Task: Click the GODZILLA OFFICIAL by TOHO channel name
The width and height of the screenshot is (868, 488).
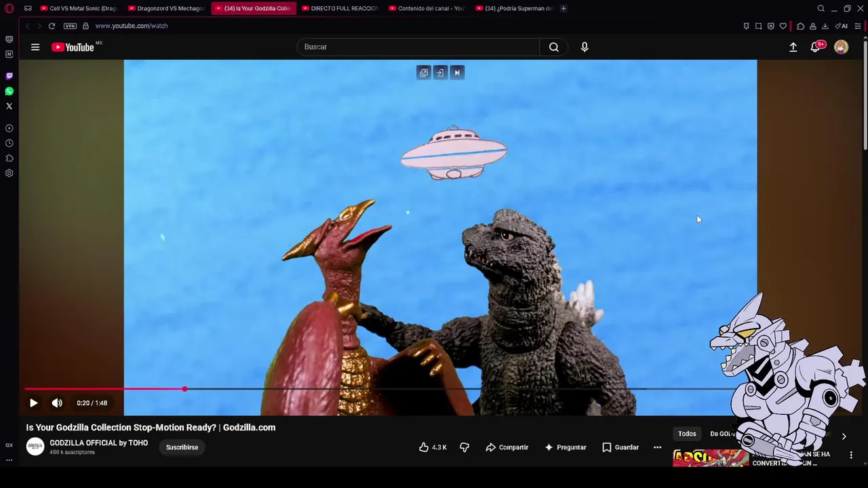Action: coord(98,443)
